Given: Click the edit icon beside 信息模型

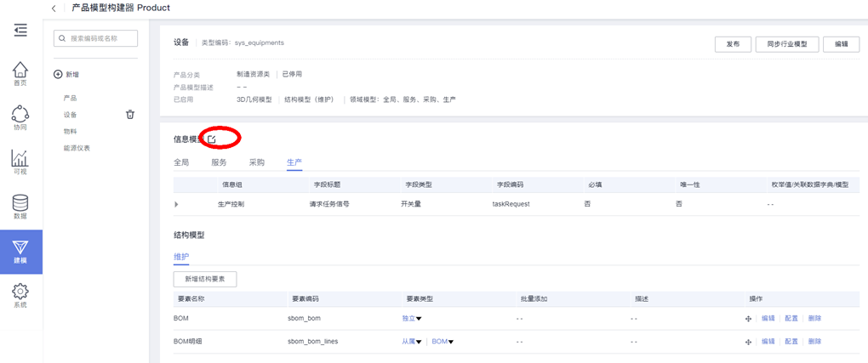Looking at the screenshot, I should coord(212,139).
